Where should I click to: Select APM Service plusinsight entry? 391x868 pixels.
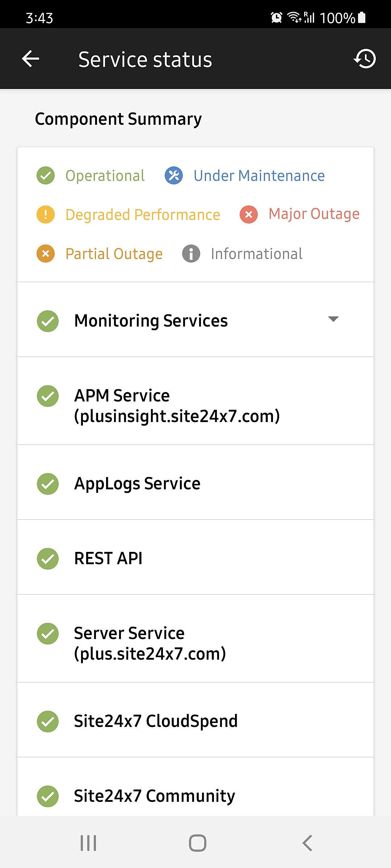tap(177, 406)
